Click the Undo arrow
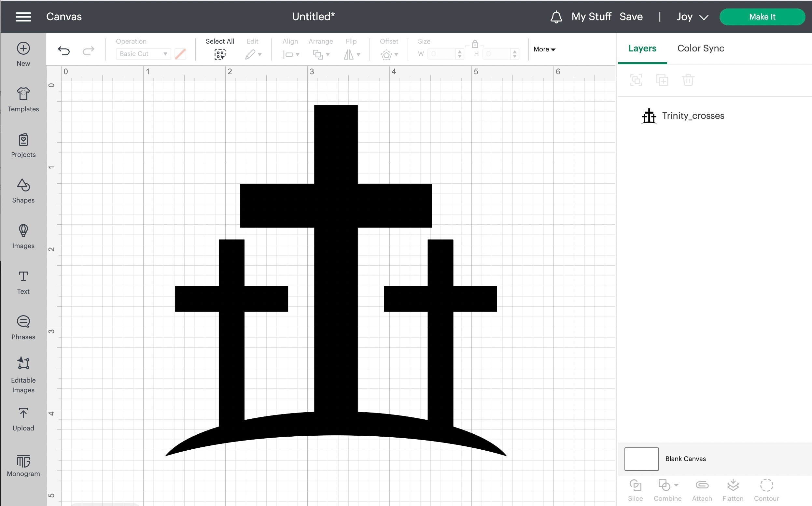 coord(64,50)
